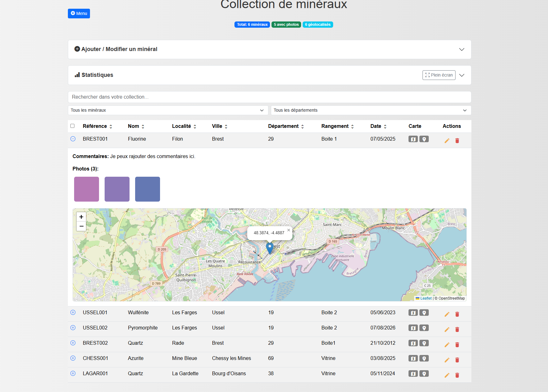Open the blue Menu button
Image resolution: width=548 pixels, height=392 pixels.
79,13
